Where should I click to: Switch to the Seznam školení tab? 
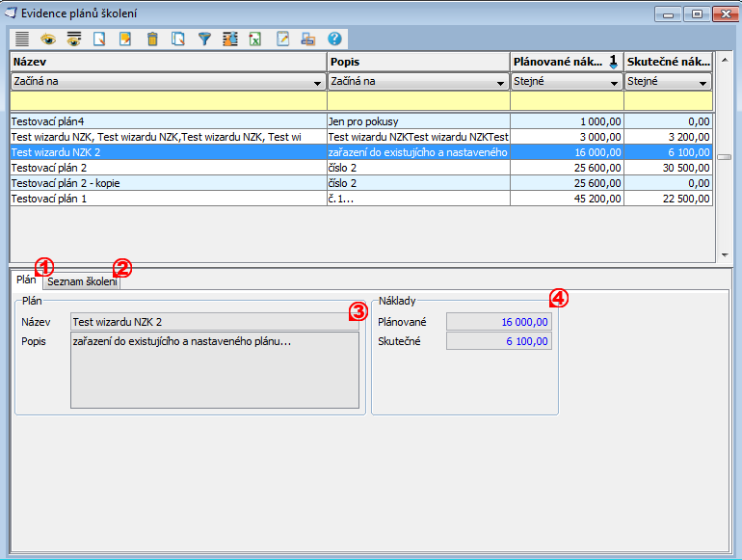coord(82,281)
